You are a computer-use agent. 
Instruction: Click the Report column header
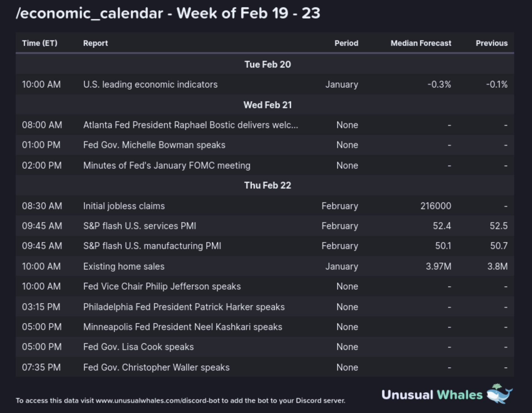[95, 43]
